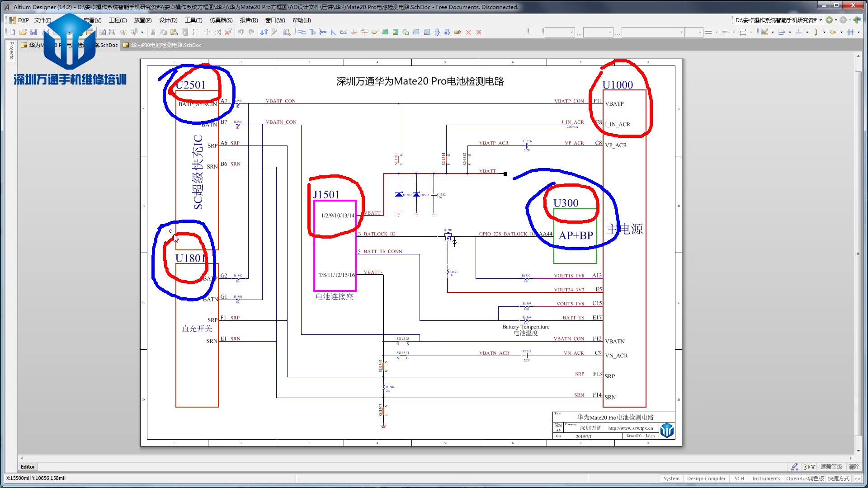The image size is (868, 488).
Task: Activate the rubber stamp tool
Action: pos(184,32)
